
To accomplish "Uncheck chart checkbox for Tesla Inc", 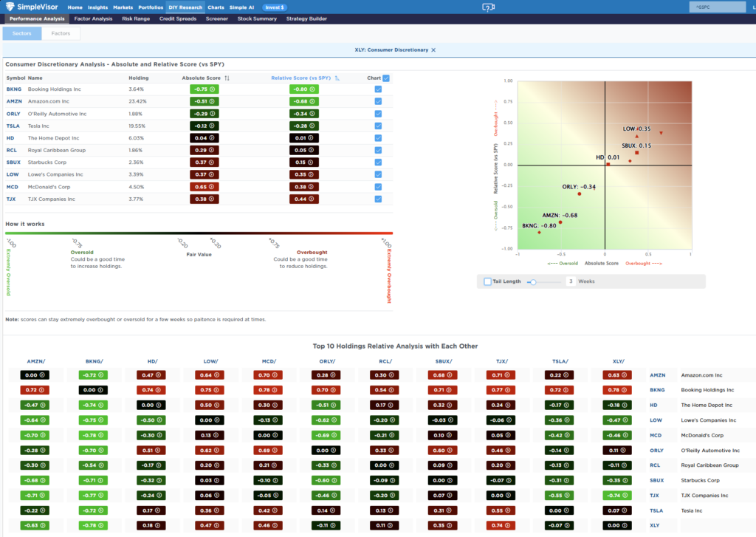I will click(378, 126).
